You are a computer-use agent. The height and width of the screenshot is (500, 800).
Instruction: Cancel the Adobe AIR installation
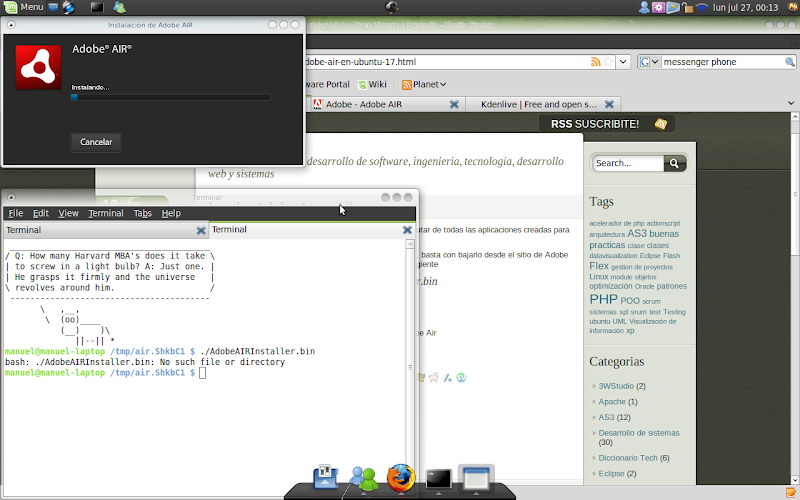[x=96, y=142]
